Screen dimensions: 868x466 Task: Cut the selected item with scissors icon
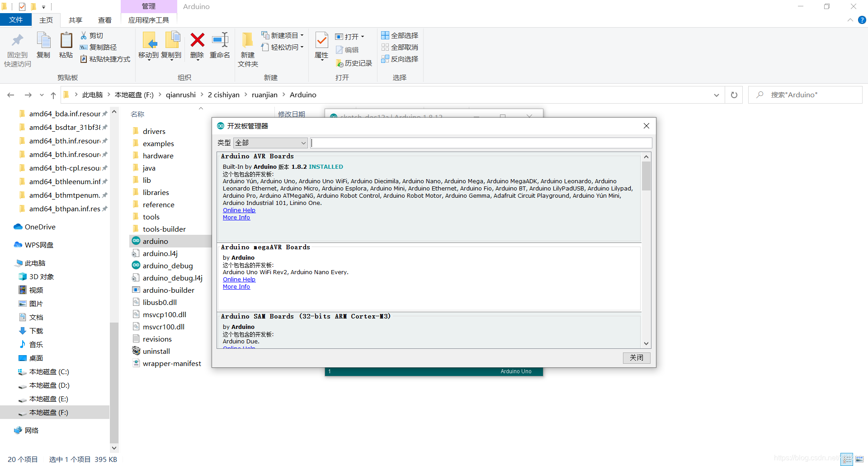(x=92, y=35)
